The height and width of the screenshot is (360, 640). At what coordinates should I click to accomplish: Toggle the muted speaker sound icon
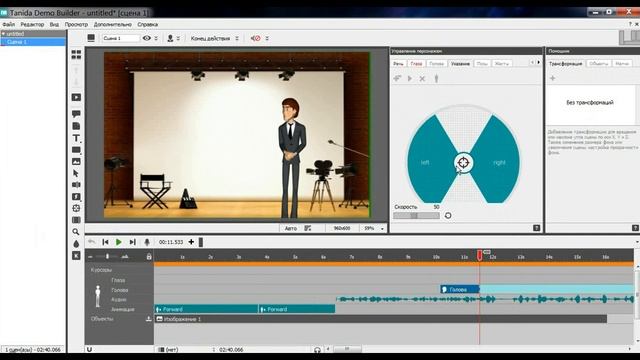click(x=256, y=38)
